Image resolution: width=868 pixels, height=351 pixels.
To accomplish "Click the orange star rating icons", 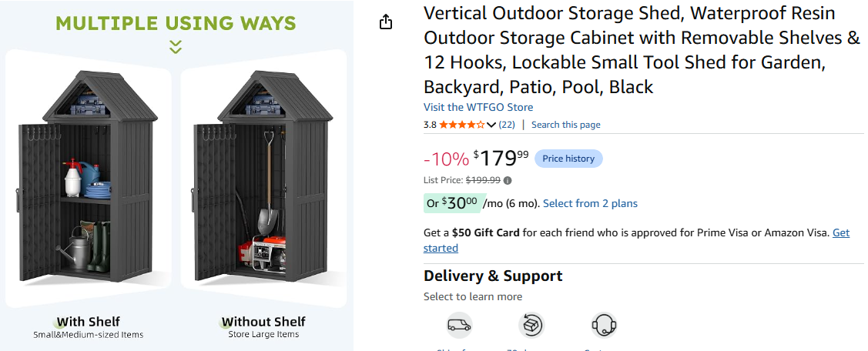I will [462, 125].
